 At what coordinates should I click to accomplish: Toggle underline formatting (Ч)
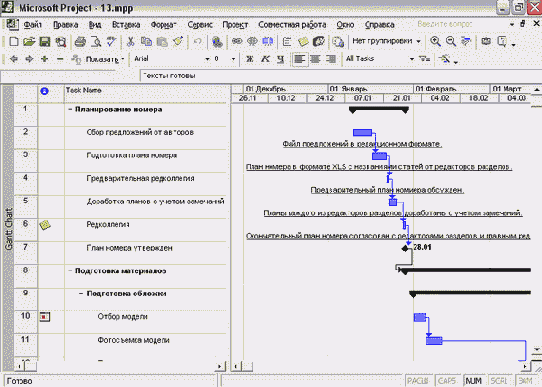point(281,59)
